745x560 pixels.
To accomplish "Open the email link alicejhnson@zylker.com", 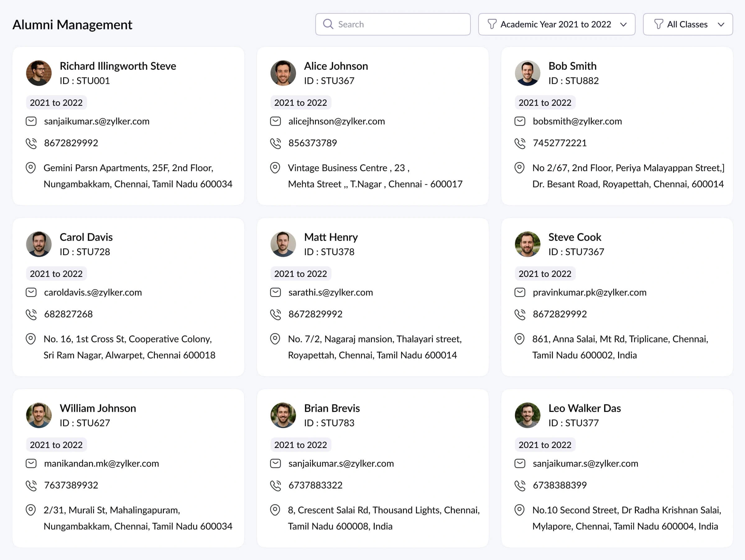I will (x=336, y=121).
